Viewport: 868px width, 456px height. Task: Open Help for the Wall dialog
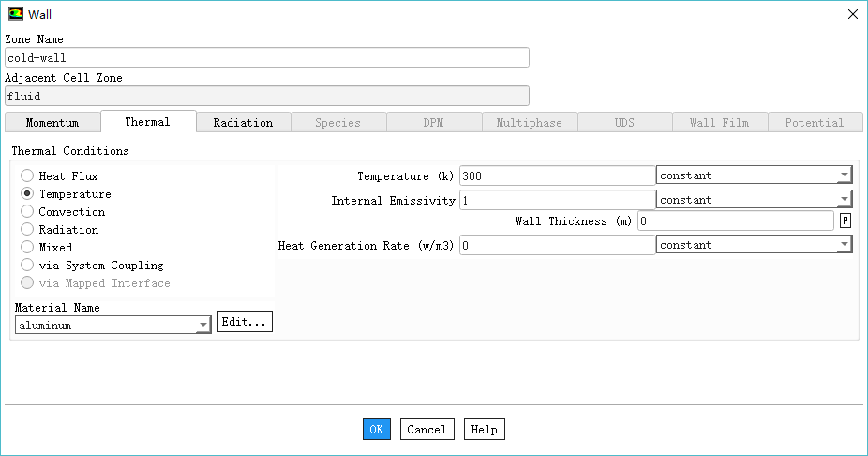484,430
